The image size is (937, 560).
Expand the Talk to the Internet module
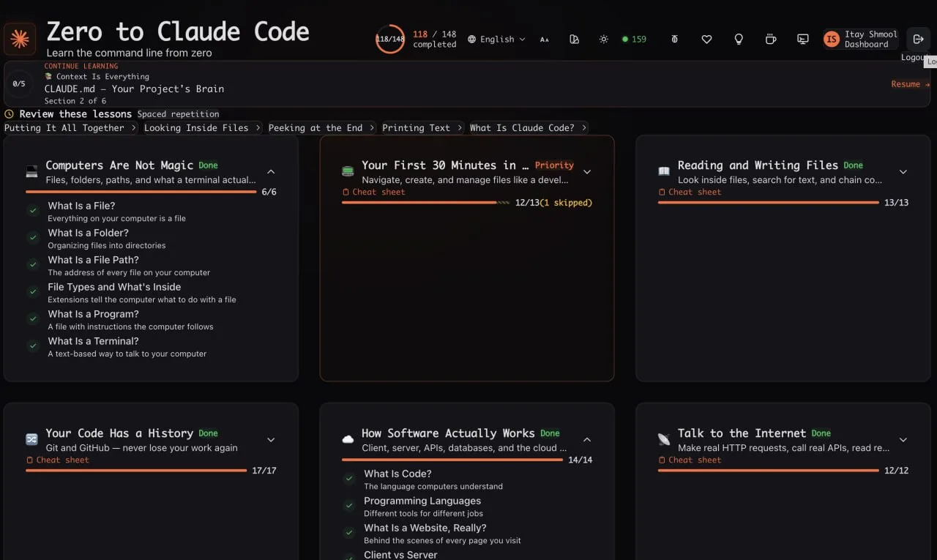click(x=903, y=440)
